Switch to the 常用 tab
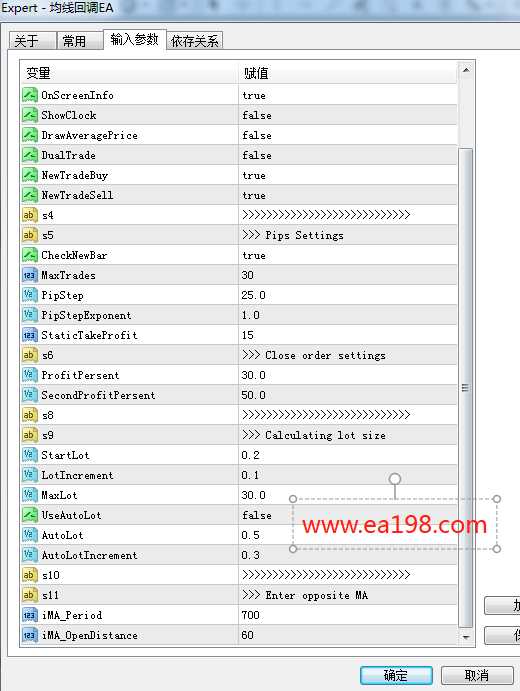This screenshot has height=691, width=520. pos(75,41)
